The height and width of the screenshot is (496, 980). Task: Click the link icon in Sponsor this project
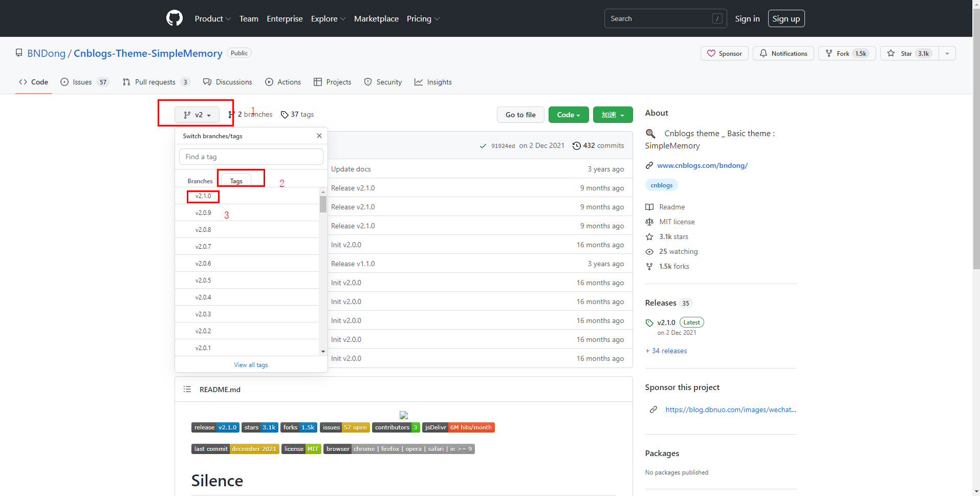coord(654,409)
